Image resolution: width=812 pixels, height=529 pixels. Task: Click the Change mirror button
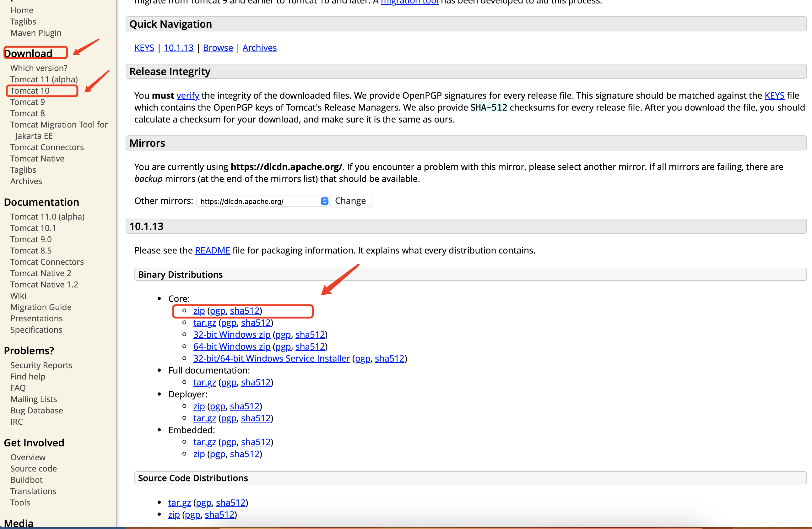pyautogui.click(x=350, y=201)
